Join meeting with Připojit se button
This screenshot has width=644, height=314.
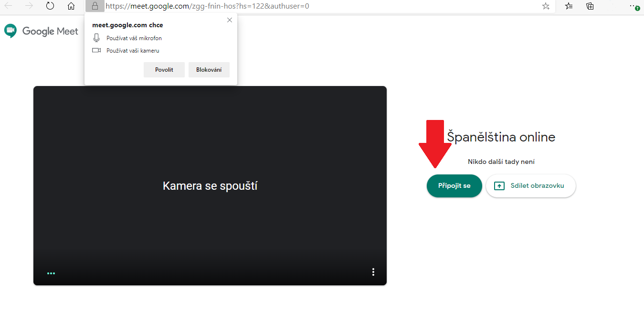(x=454, y=186)
